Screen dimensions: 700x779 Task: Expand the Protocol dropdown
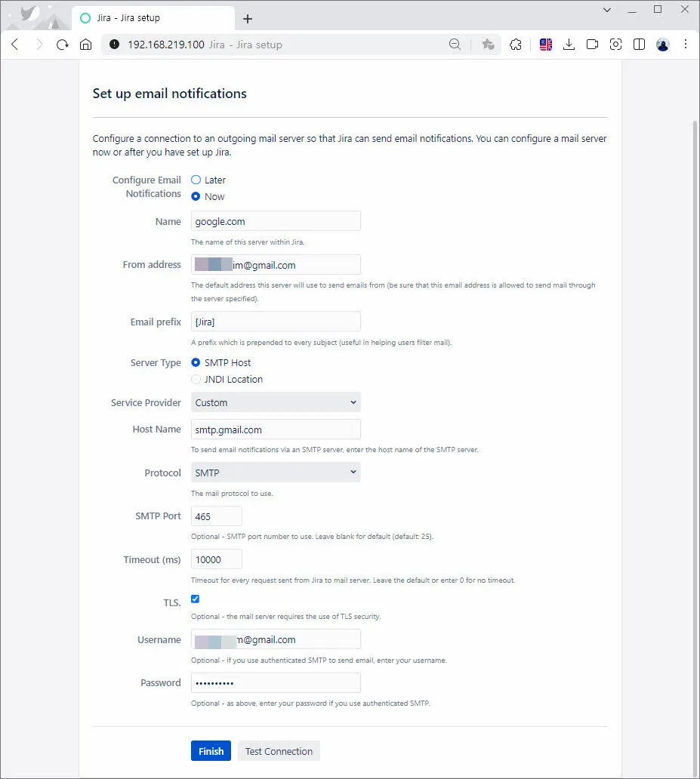click(x=276, y=473)
